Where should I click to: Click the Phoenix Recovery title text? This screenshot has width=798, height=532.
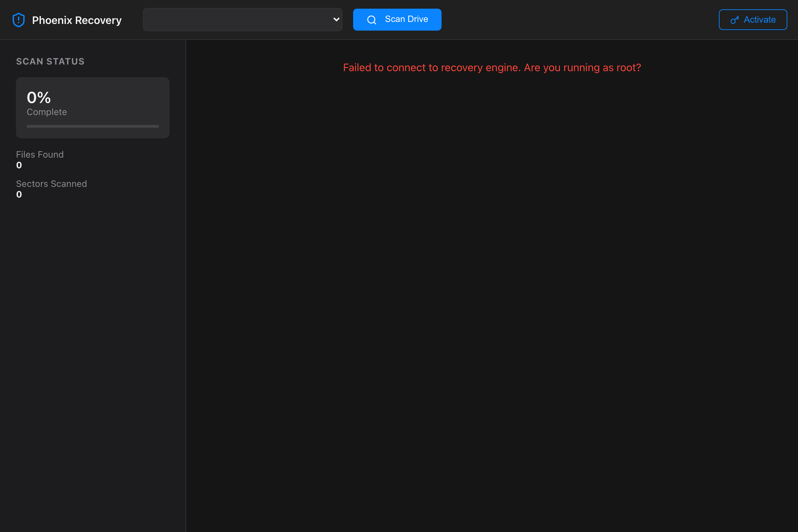click(76, 20)
